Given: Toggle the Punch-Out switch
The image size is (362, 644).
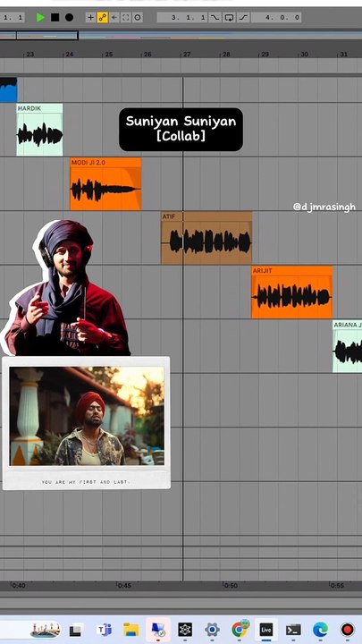Looking at the screenshot, I should (243, 17).
